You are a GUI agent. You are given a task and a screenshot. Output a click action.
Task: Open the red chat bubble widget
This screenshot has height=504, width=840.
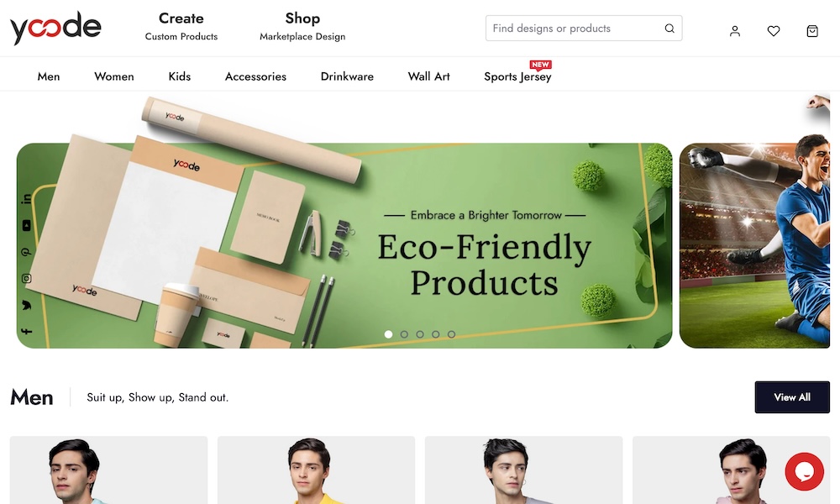pyautogui.click(x=804, y=471)
